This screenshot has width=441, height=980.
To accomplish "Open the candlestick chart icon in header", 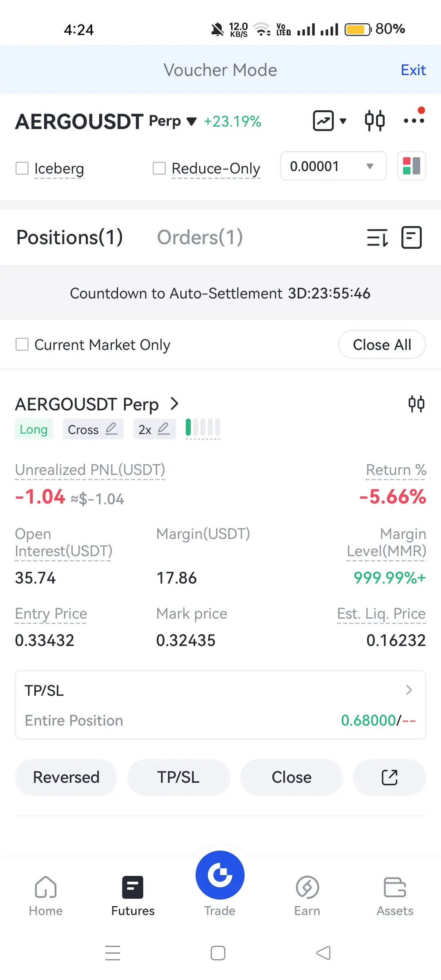I will pyautogui.click(x=374, y=121).
